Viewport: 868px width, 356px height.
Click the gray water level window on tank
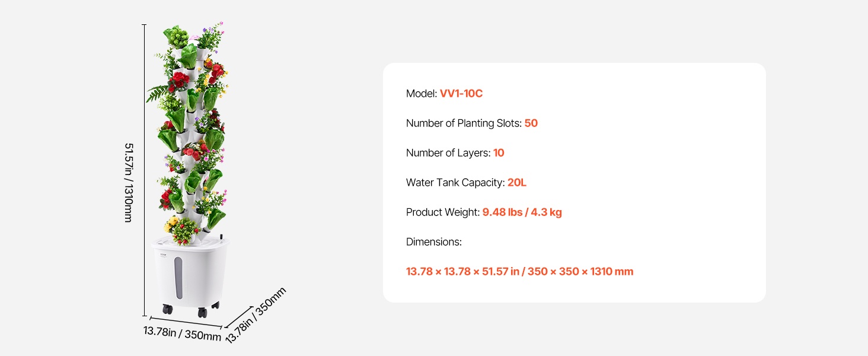tap(179, 276)
